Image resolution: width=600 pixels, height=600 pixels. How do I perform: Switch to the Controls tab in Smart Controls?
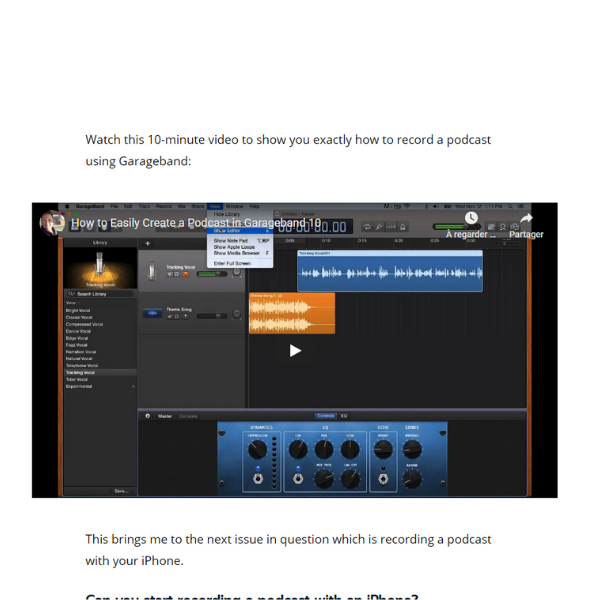pos(325,416)
